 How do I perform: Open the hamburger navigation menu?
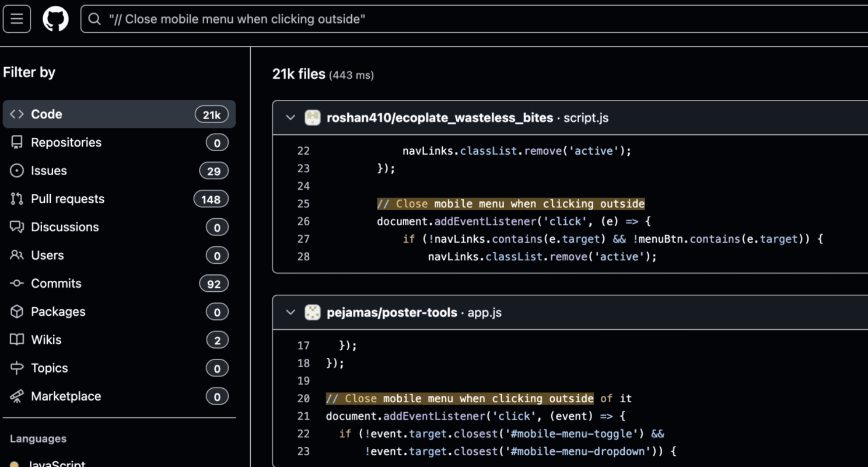16,19
